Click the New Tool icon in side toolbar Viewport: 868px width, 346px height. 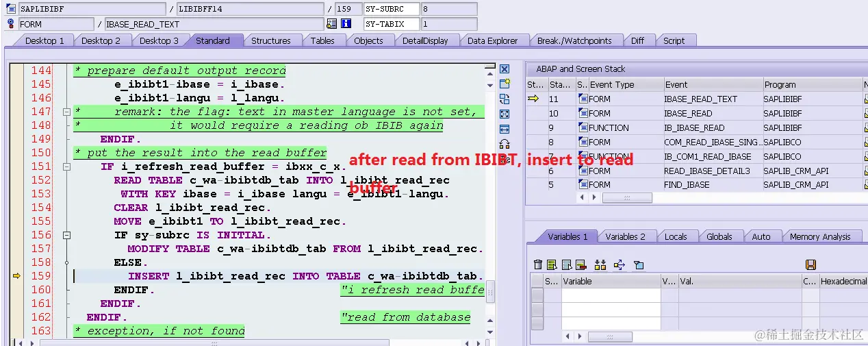click(505, 84)
